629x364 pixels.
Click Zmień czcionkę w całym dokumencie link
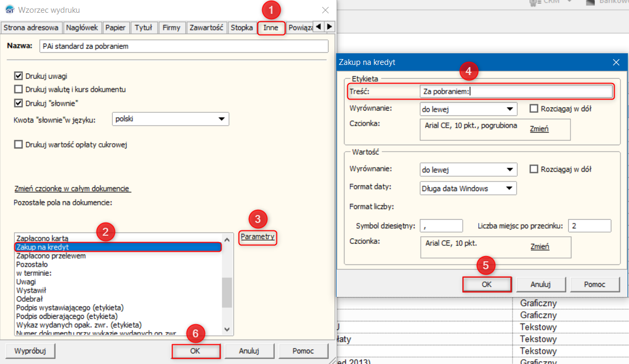[72, 188]
